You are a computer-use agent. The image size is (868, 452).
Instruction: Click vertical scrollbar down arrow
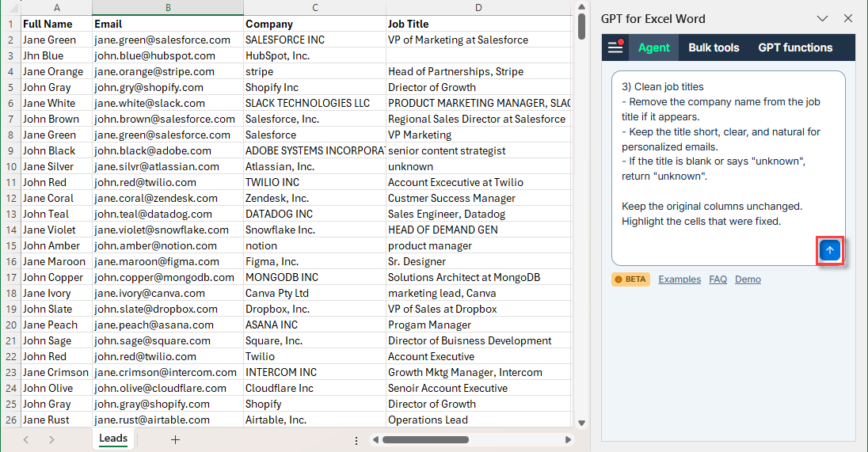(x=581, y=424)
